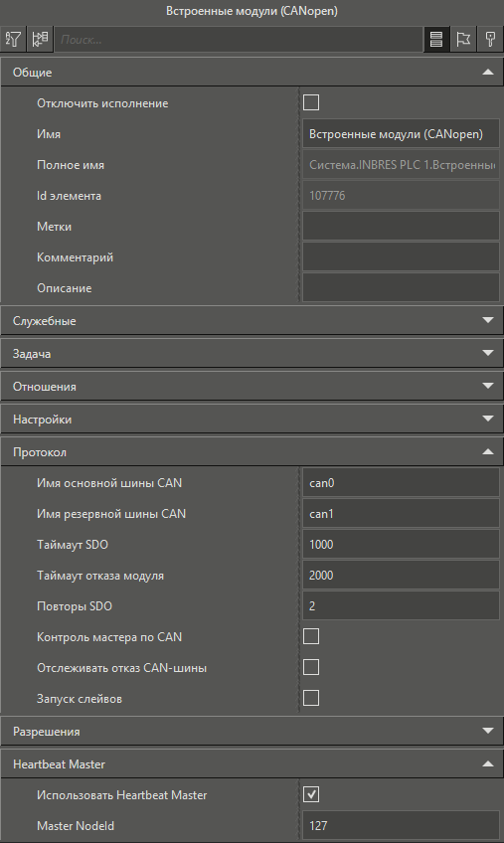Click the "Имя резервной шины CAN" label
Image resolution: width=504 pixels, height=843 pixels.
(x=111, y=513)
